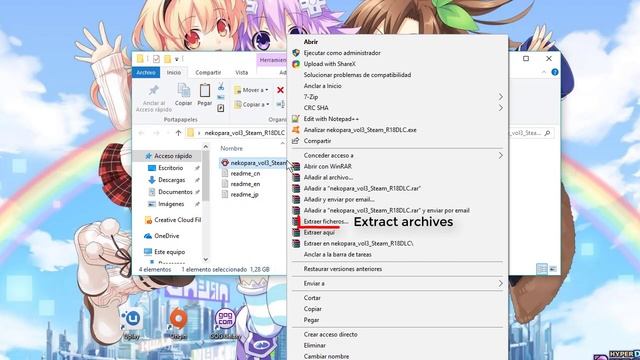Screen dimensions: 640x360
Task: Open quick access toolbar customize dropdown
Action: pyautogui.click(x=177, y=59)
